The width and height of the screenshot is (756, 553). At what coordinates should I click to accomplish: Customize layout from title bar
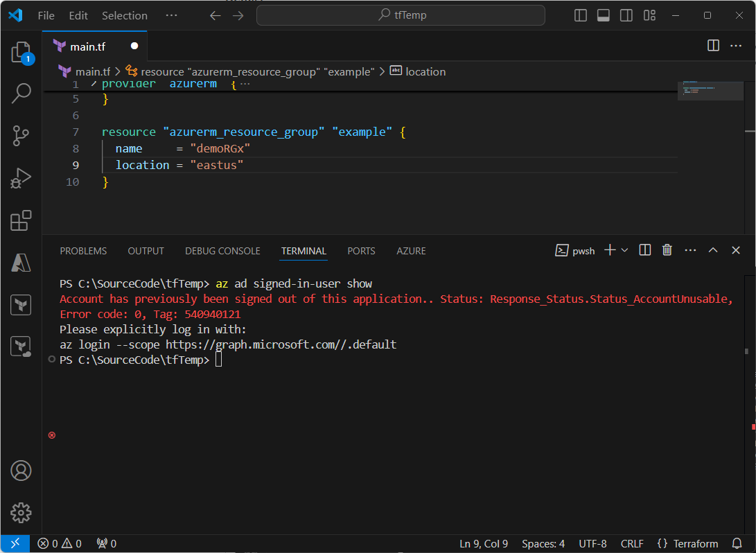[649, 15]
